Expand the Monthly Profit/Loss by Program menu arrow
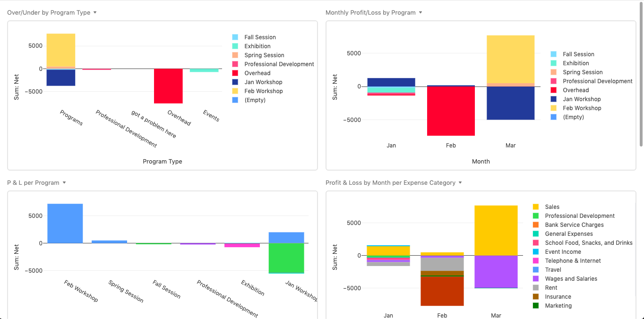Screen dimensions: 644x319 pos(421,13)
